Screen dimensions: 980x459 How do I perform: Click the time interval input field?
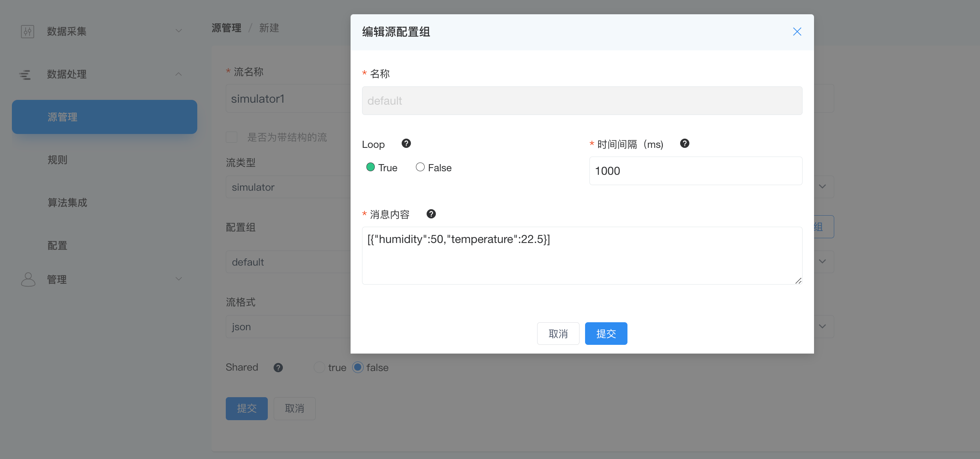pos(695,171)
